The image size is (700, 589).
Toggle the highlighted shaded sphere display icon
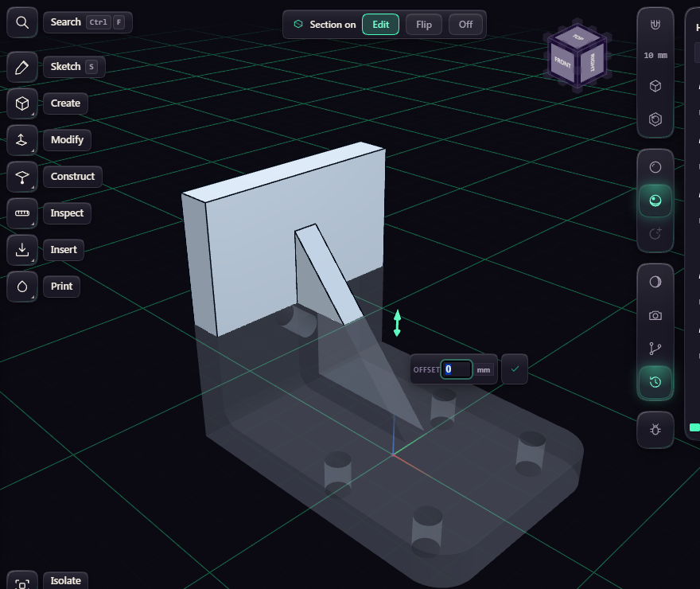(655, 201)
